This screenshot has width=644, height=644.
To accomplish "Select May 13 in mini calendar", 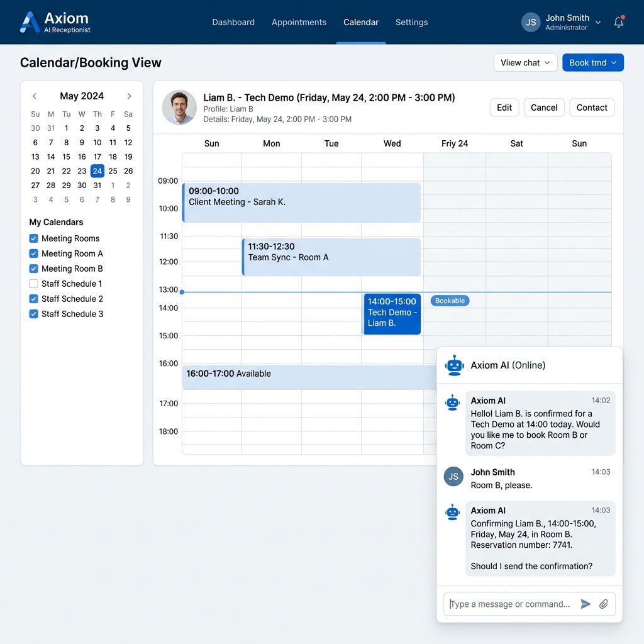I will click(35, 157).
